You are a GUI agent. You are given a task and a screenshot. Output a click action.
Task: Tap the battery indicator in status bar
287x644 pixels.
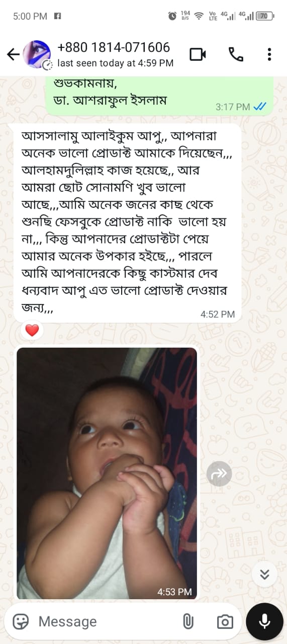click(264, 16)
